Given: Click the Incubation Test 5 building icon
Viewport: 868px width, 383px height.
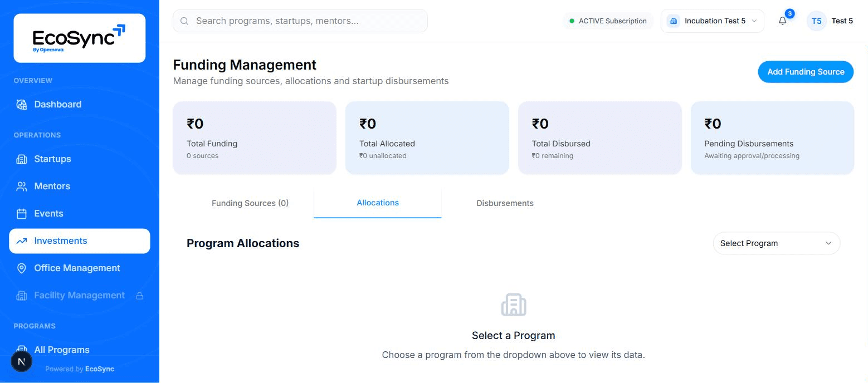Looking at the screenshot, I should [x=674, y=21].
